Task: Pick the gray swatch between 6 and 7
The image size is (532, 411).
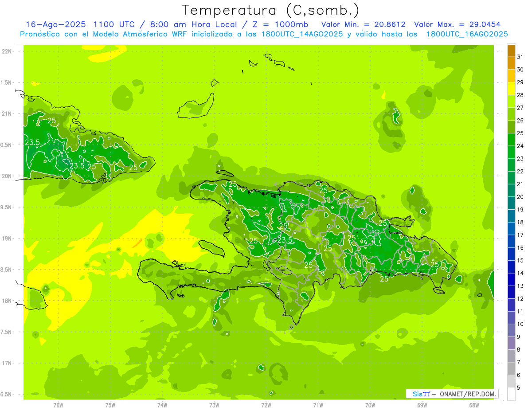Action: [x=512, y=369]
